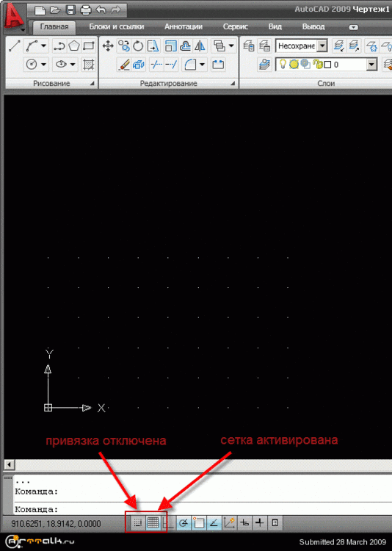Expand the Редактирование panel

(233, 84)
